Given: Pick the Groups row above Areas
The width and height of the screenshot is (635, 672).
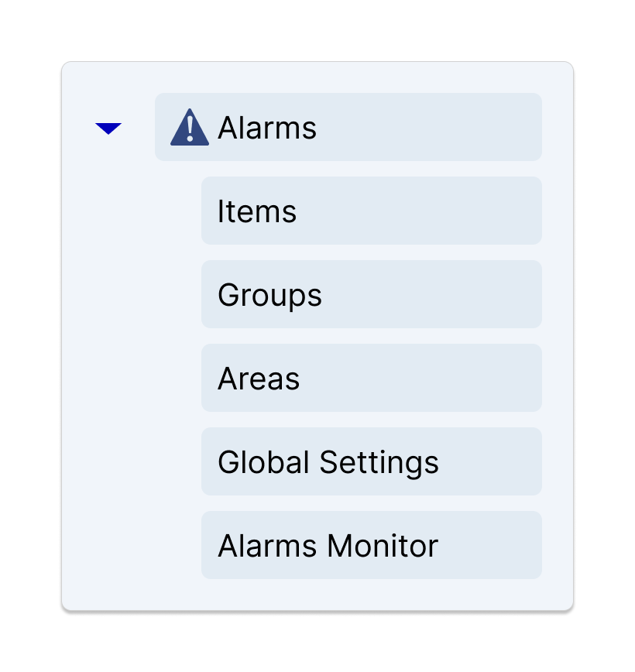Looking at the screenshot, I should pos(372,294).
